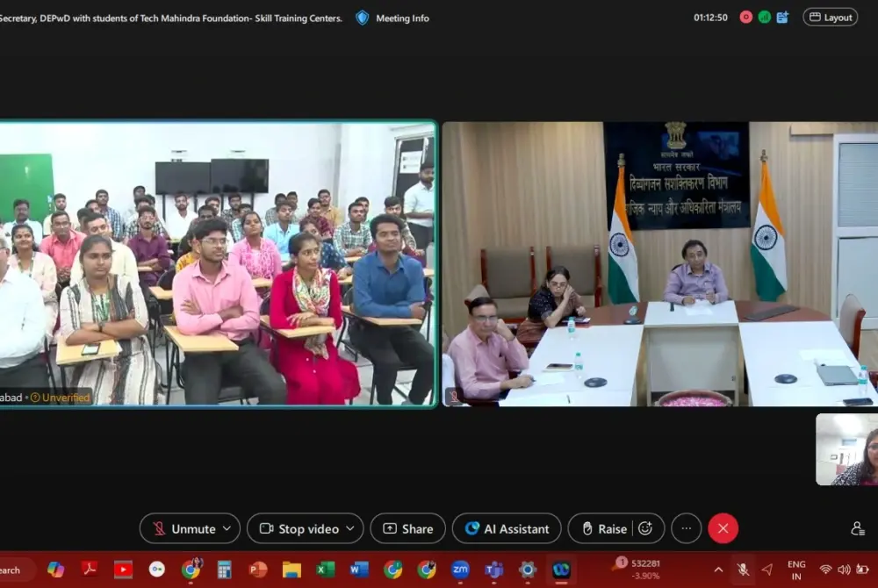Click the blue notes icon in header

tap(782, 18)
